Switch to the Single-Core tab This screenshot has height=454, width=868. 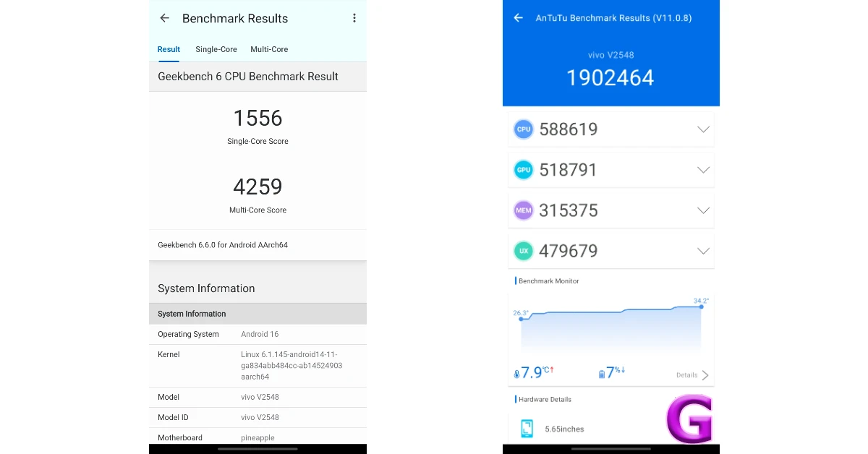tap(216, 49)
